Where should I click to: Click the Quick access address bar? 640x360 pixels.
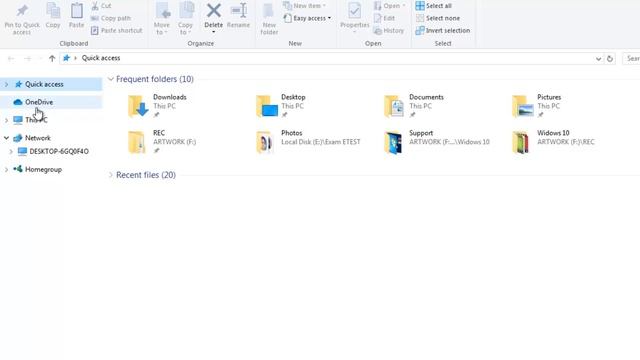click(x=327, y=58)
